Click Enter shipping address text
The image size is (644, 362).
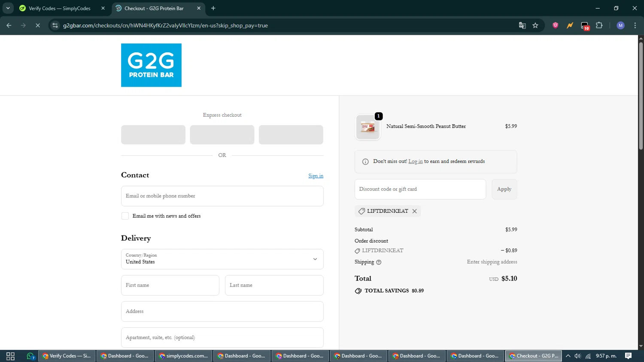pyautogui.click(x=492, y=262)
